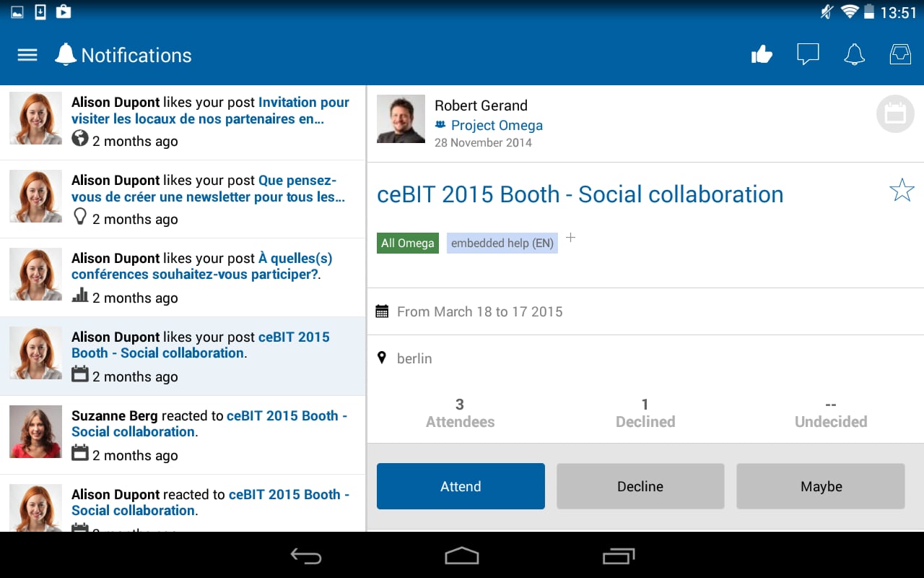Screen dimensions: 924x578
Task: Tap the round calendar event badge icon
Action: [x=895, y=114]
